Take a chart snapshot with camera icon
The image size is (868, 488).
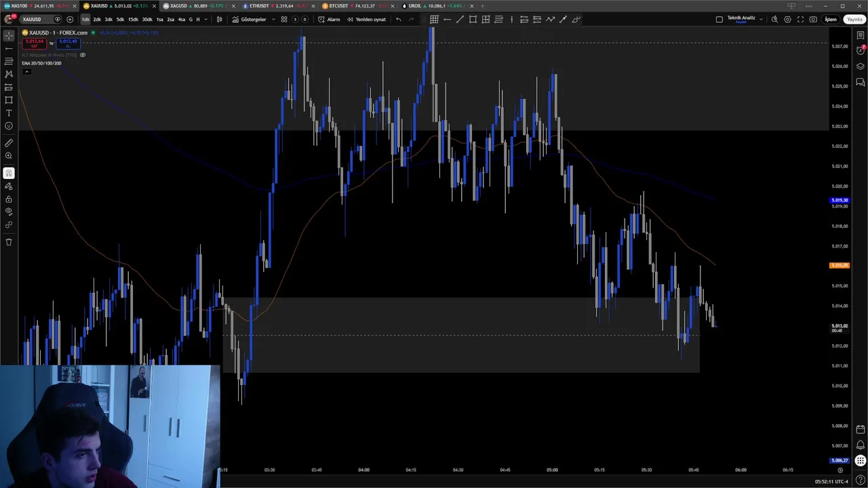coord(813,20)
